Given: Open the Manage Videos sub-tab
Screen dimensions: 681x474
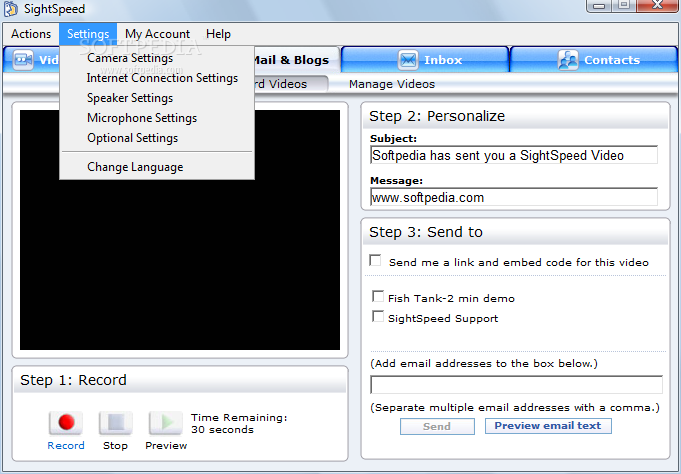Looking at the screenshot, I should point(392,84).
